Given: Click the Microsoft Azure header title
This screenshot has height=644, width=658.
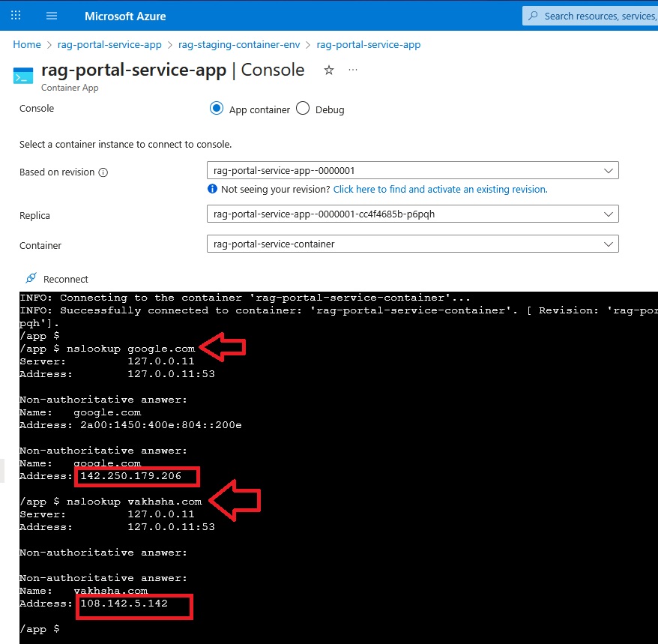Looking at the screenshot, I should coord(125,15).
